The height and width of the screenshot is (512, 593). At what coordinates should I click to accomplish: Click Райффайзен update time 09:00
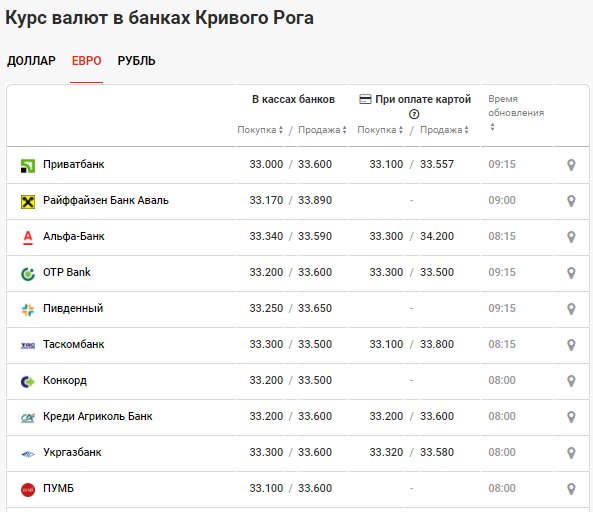point(502,200)
